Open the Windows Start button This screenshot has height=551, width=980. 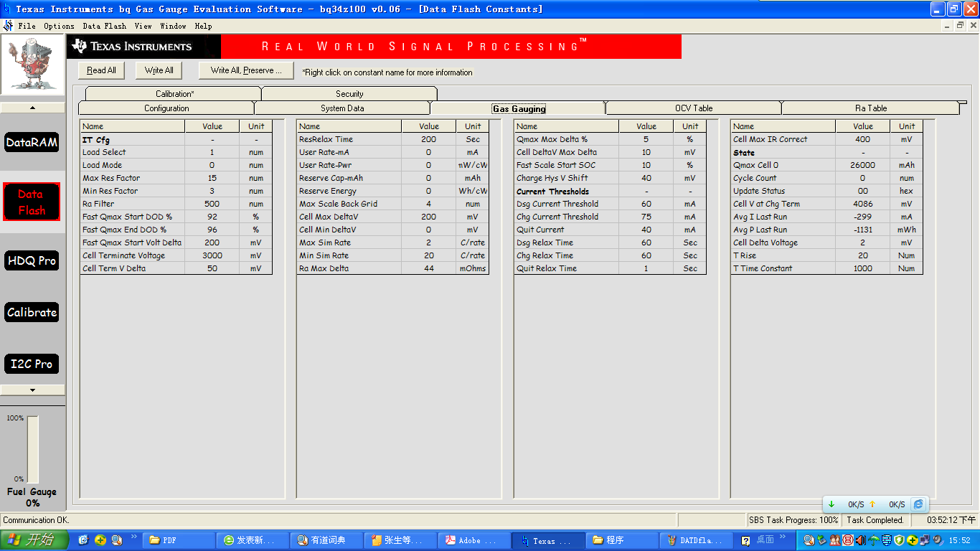click(x=34, y=540)
